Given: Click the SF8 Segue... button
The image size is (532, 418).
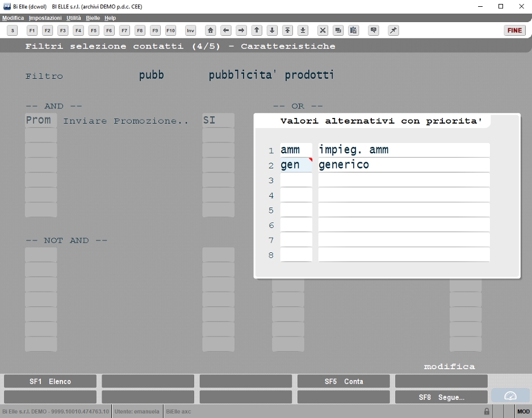Looking at the screenshot, I should [x=441, y=397].
